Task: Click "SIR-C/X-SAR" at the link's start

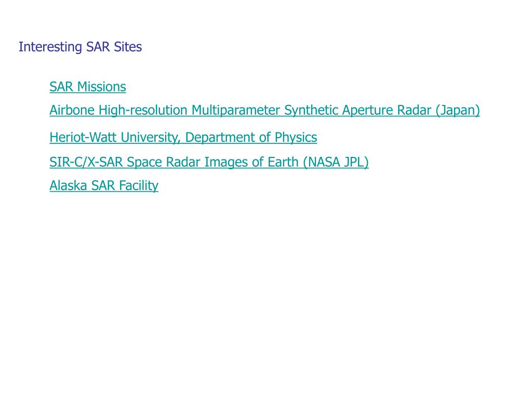Action: pyautogui.click(x=86, y=162)
